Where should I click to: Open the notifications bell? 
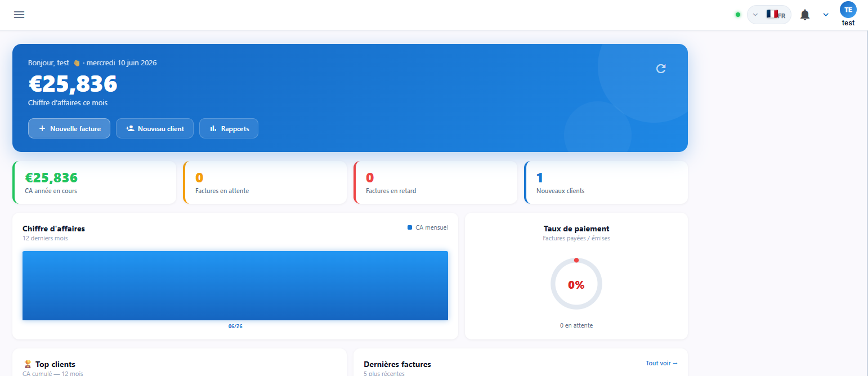pyautogui.click(x=805, y=15)
